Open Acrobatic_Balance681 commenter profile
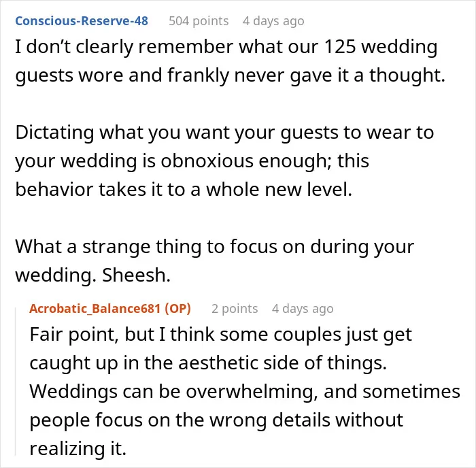Viewport: 476px width, 468px height. click(x=95, y=309)
